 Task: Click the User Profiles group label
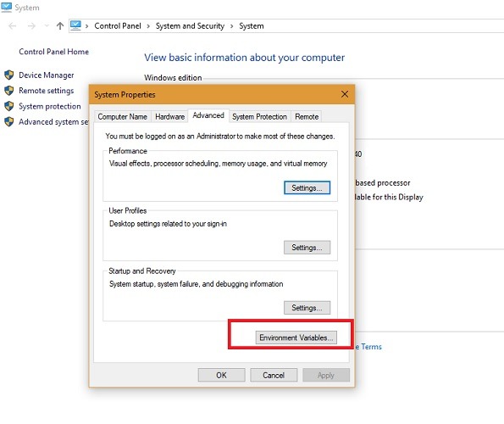point(128,210)
